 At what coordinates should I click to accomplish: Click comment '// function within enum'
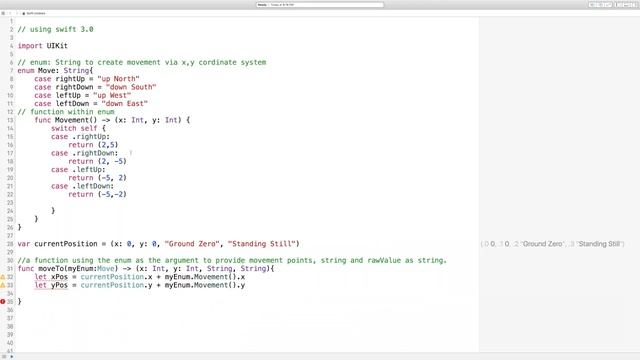point(66,112)
